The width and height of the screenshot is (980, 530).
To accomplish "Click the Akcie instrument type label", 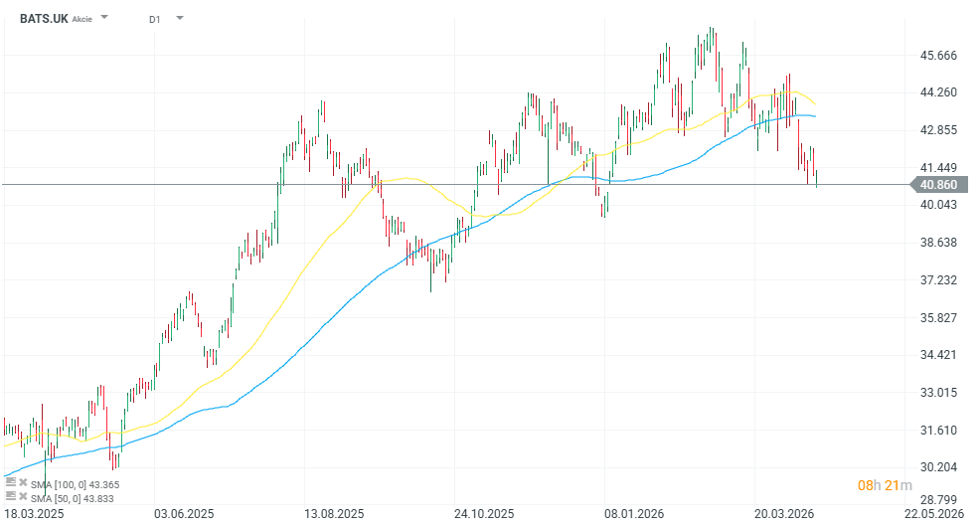I will click(x=82, y=19).
